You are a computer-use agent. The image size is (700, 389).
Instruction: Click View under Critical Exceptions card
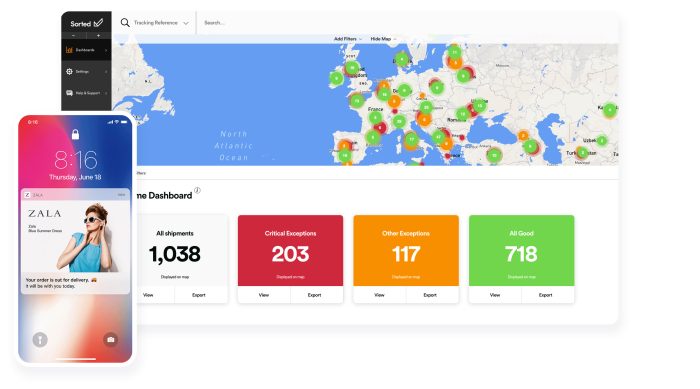(x=264, y=295)
